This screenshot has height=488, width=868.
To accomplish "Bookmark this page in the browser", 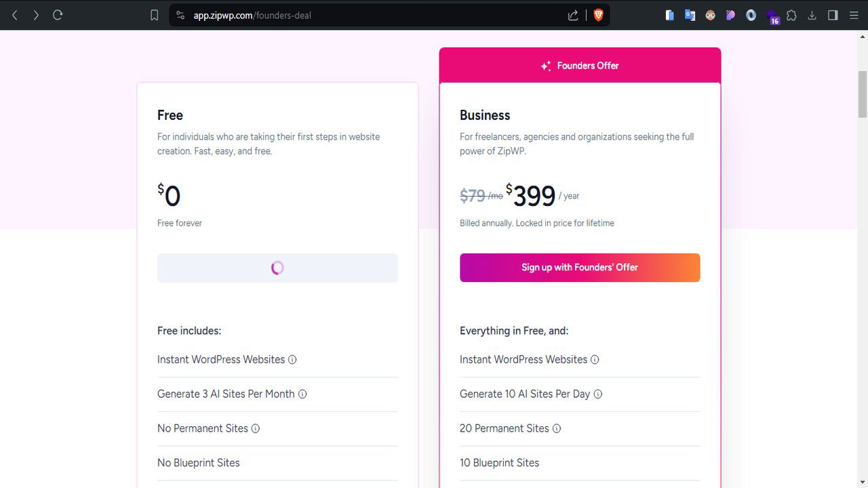I will pos(155,15).
